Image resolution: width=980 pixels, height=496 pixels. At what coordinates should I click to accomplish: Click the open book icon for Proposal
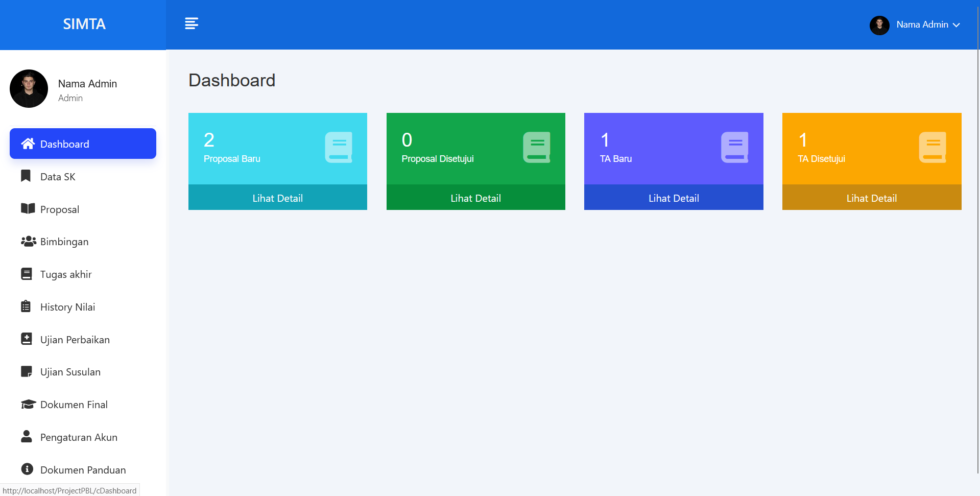pos(28,208)
